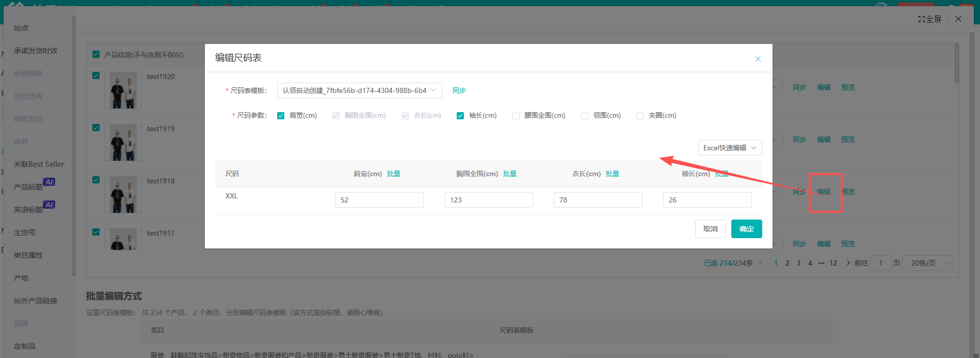Close the background batch edit panel
This screenshot has height=358, width=980.
pyautogui.click(x=958, y=19)
